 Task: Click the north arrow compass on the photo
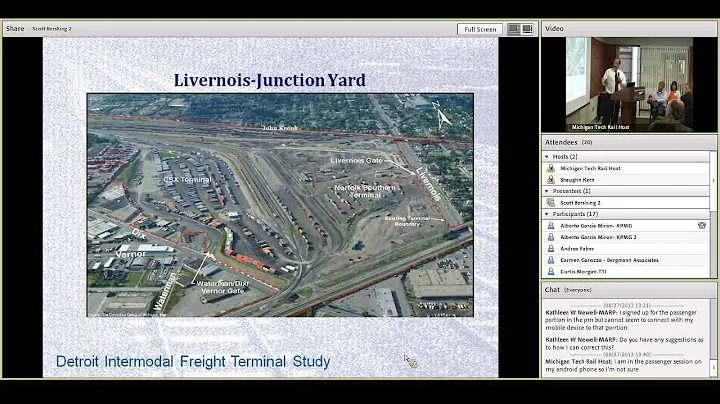(441, 115)
